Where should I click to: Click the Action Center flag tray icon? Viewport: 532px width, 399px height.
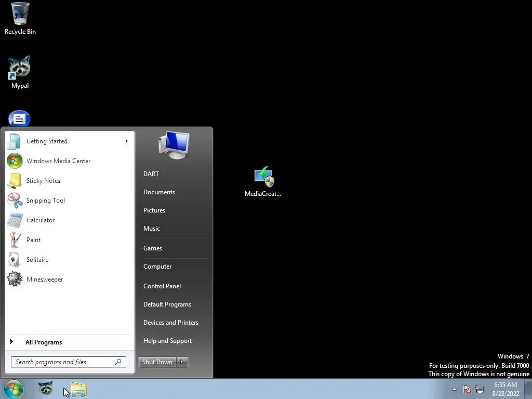tap(467, 389)
